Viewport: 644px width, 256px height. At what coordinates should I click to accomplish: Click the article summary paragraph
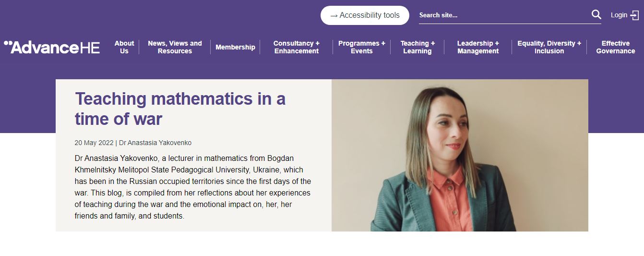pyautogui.click(x=193, y=187)
